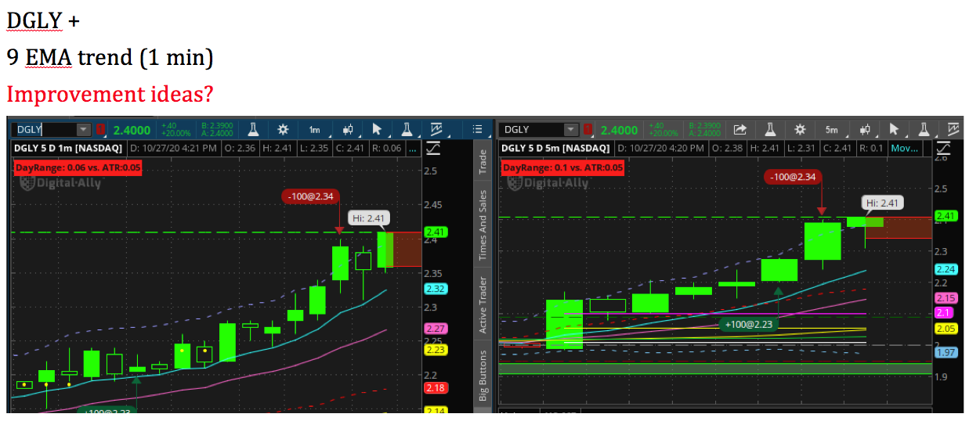Toggle price axis scale icon in right chart
980x421 pixels.
pyautogui.click(x=946, y=148)
